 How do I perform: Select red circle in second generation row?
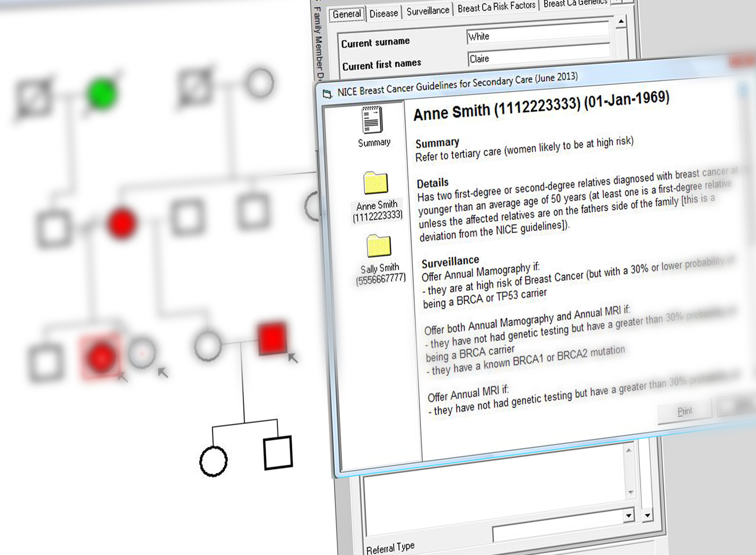pyautogui.click(x=121, y=223)
